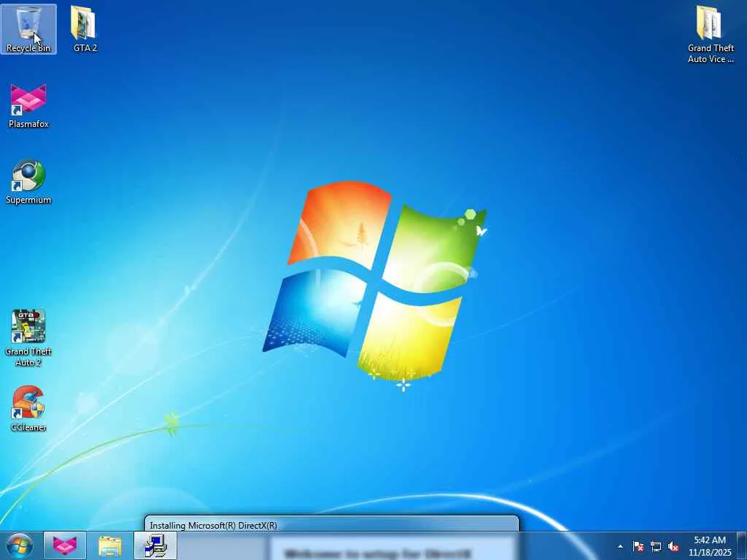
Task: Click the DirectX installer taskbar button
Action: click(155, 546)
